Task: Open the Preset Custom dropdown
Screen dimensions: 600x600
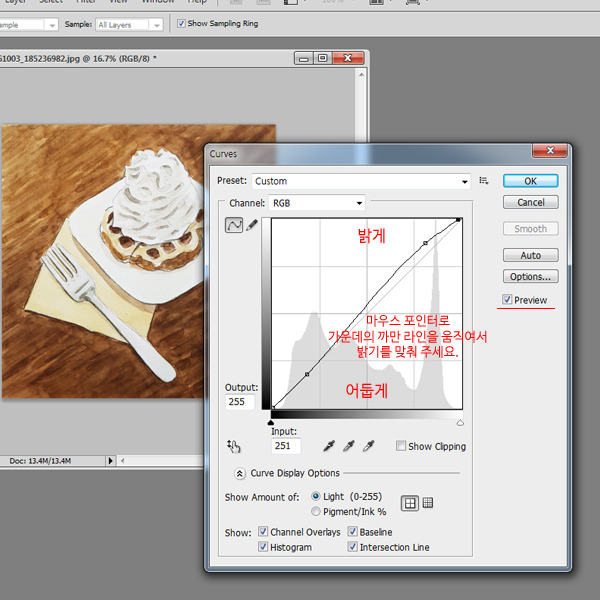Action: coord(361,181)
